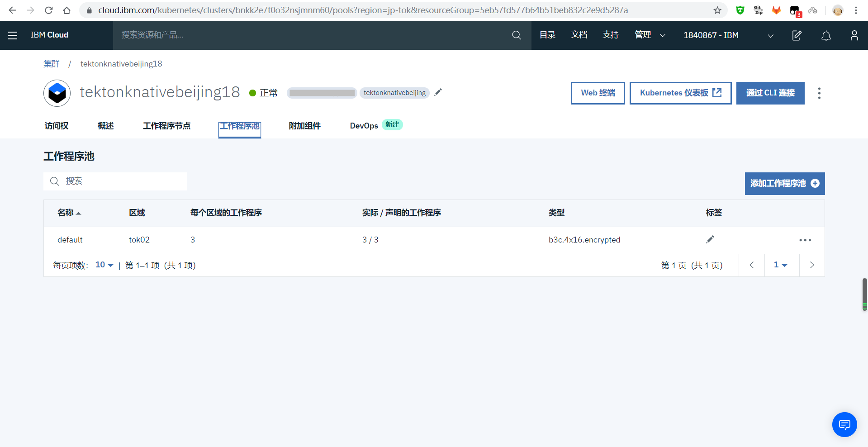Reload the page with browser refresh icon
The height and width of the screenshot is (447, 868).
point(48,10)
